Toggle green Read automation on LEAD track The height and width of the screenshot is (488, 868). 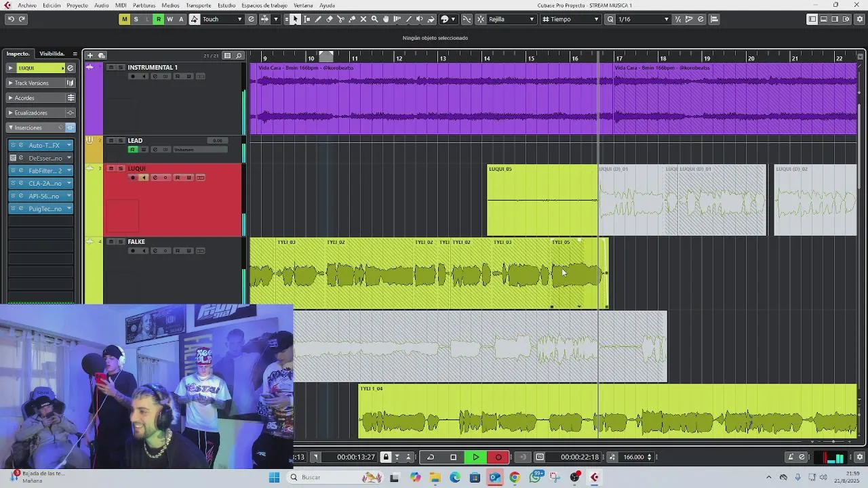(x=133, y=150)
